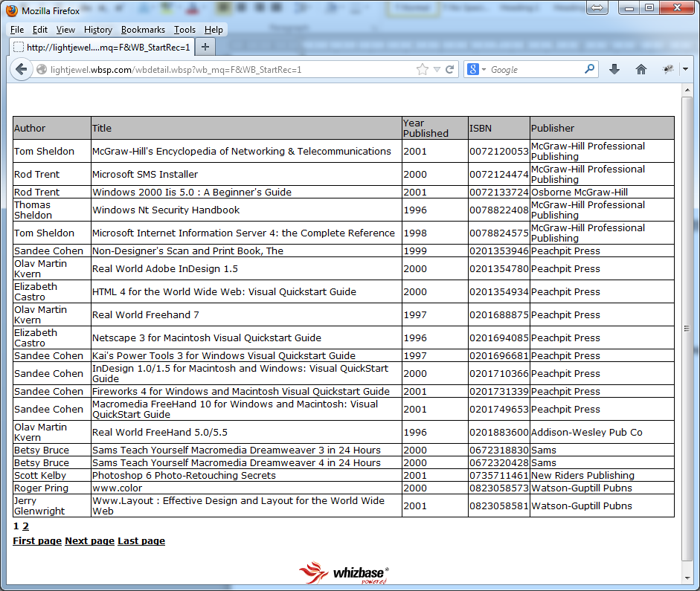The width and height of the screenshot is (700, 591).
Task: Click the whizbase powered logo
Action: 344,572
